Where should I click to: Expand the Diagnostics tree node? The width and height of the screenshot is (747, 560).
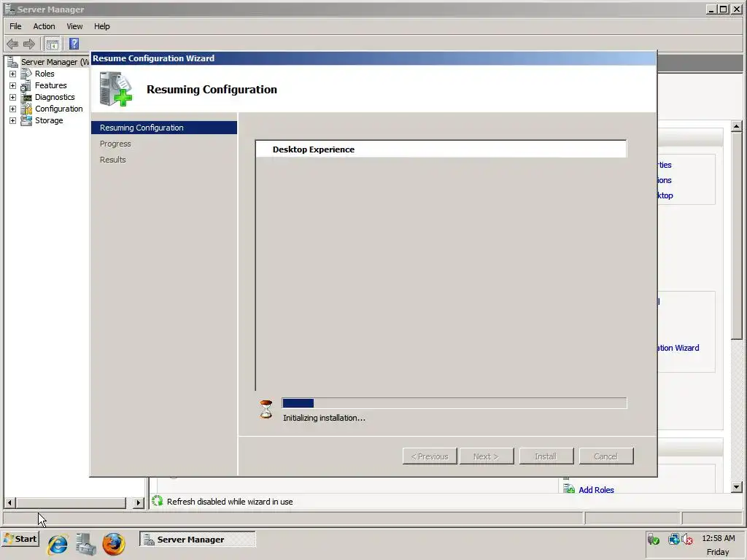[13, 97]
